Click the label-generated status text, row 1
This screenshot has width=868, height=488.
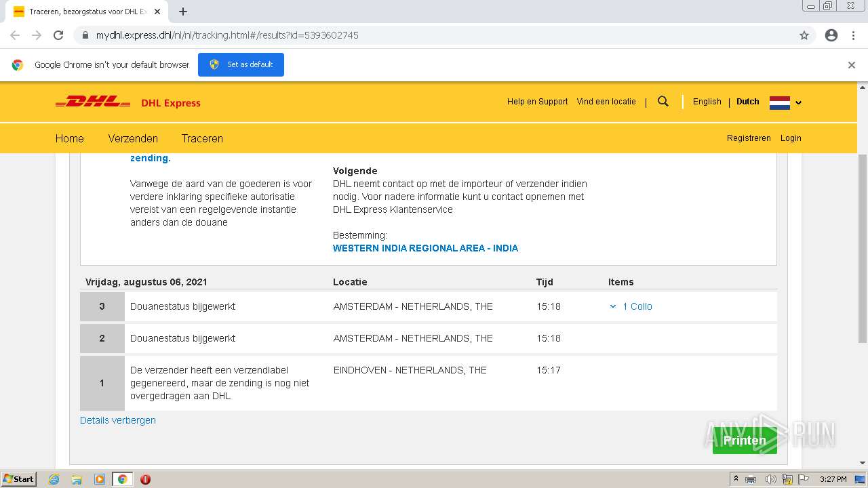pos(220,383)
